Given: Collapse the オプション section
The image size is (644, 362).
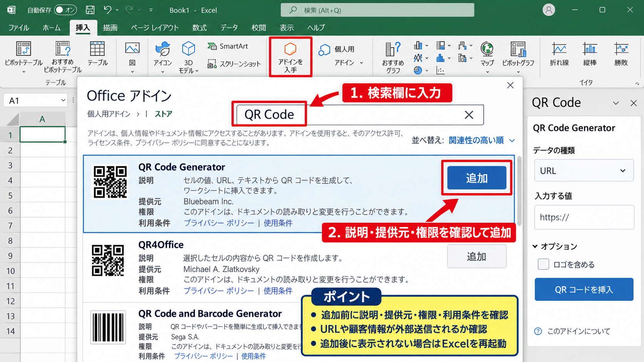Looking at the screenshot, I should point(535,246).
